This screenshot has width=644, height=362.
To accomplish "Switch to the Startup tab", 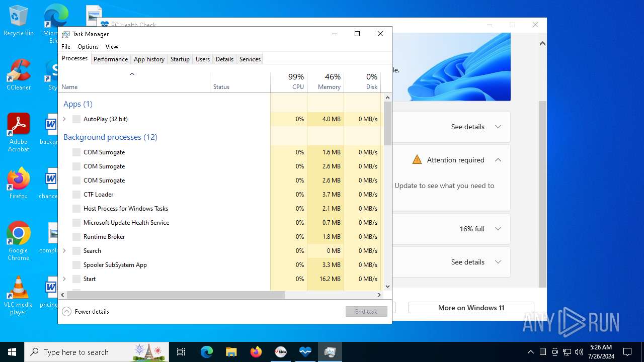I will pos(180,59).
